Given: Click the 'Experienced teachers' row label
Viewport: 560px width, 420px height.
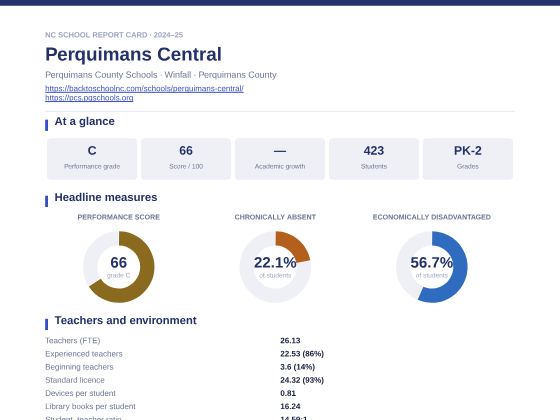Looking at the screenshot, I should pos(84,354).
